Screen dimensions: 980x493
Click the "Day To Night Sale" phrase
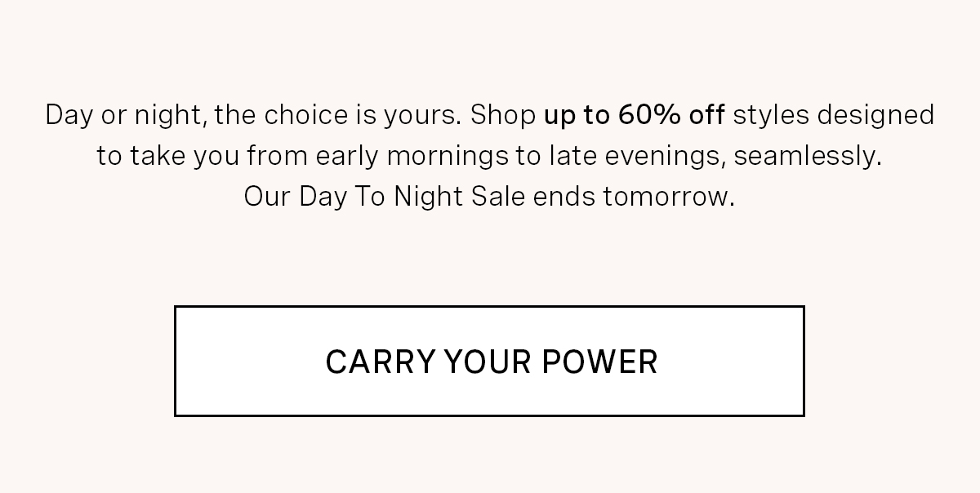coord(412,197)
